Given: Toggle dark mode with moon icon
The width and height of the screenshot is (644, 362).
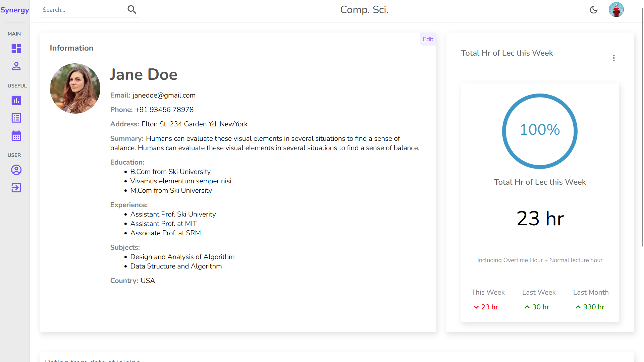Looking at the screenshot, I should [594, 10].
